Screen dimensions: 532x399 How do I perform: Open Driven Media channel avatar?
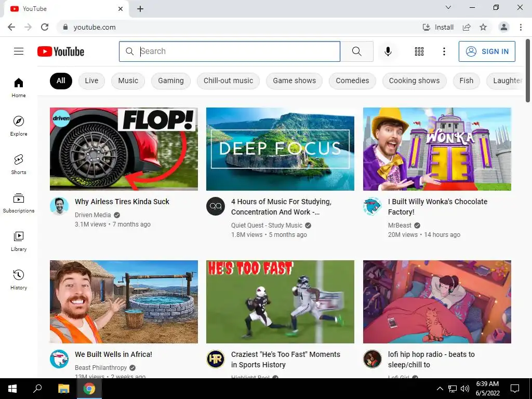point(59,206)
